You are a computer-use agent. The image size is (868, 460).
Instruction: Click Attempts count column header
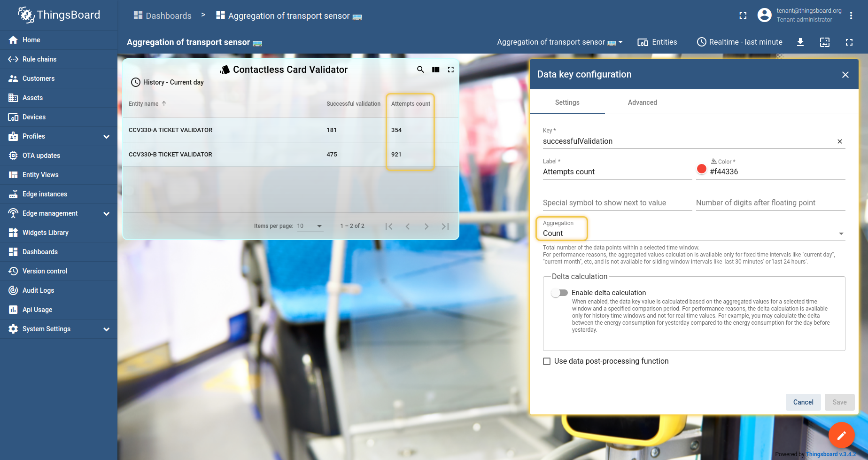point(411,104)
